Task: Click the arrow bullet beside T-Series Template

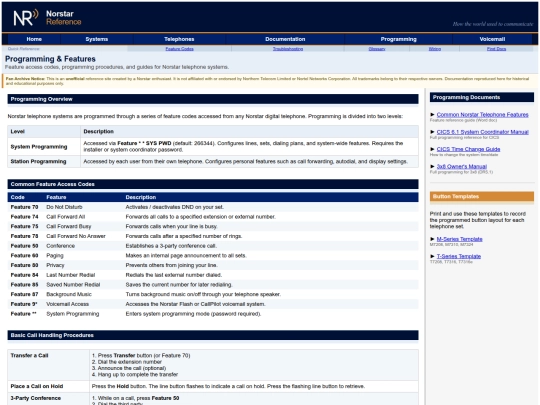Action: tap(433, 256)
